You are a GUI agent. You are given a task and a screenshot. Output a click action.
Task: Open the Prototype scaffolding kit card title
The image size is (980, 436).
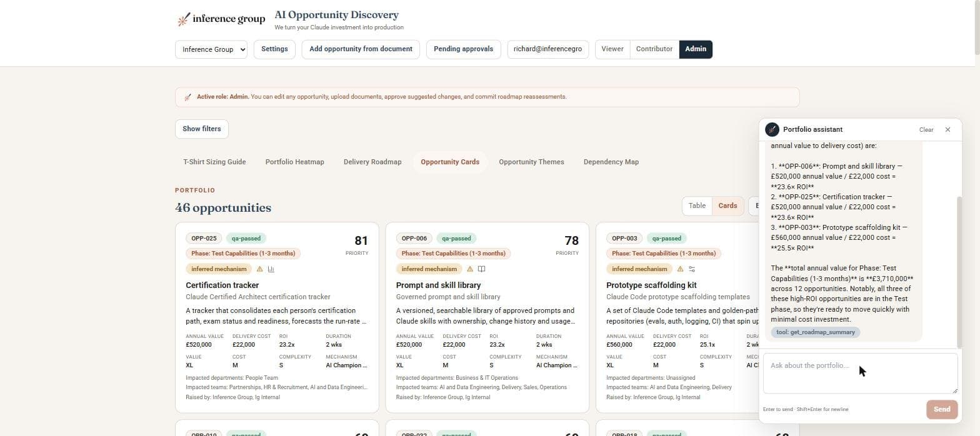coord(651,285)
